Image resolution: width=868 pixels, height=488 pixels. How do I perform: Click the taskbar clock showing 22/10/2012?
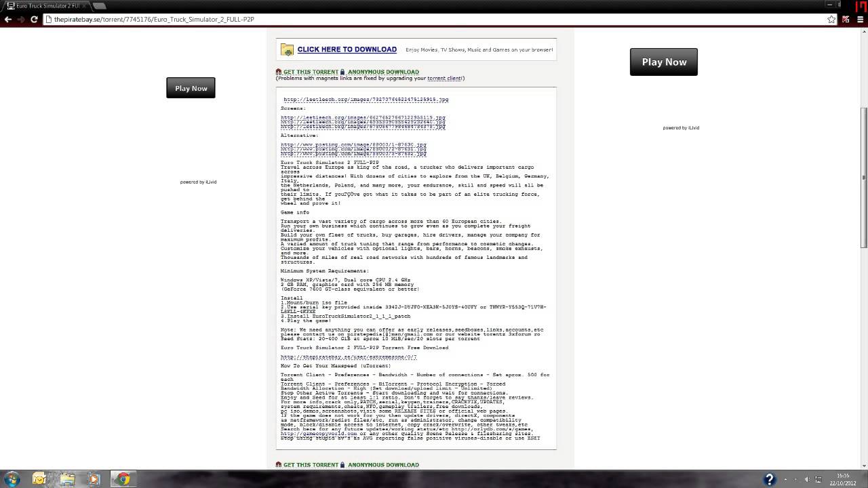tap(843, 479)
